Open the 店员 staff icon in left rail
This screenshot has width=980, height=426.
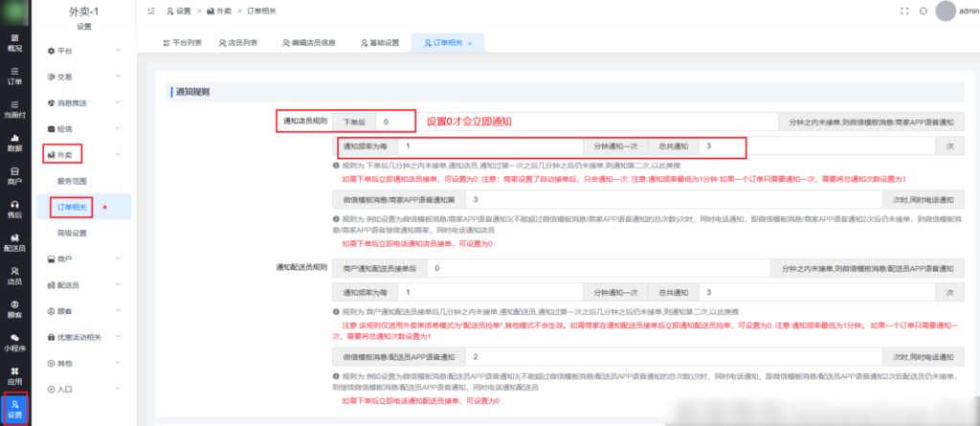(x=14, y=276)
